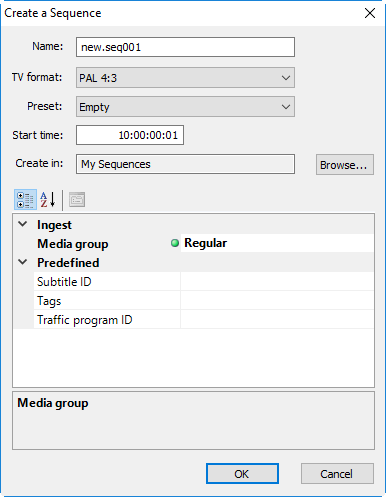Select the Categorized view icon
Image resolution: width=386 pixels, height=497 pixels.
point(25,199)
